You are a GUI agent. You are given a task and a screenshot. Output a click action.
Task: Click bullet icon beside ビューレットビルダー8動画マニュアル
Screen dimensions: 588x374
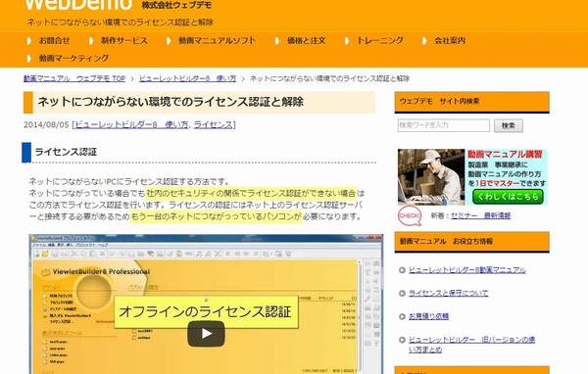point(402,270)
